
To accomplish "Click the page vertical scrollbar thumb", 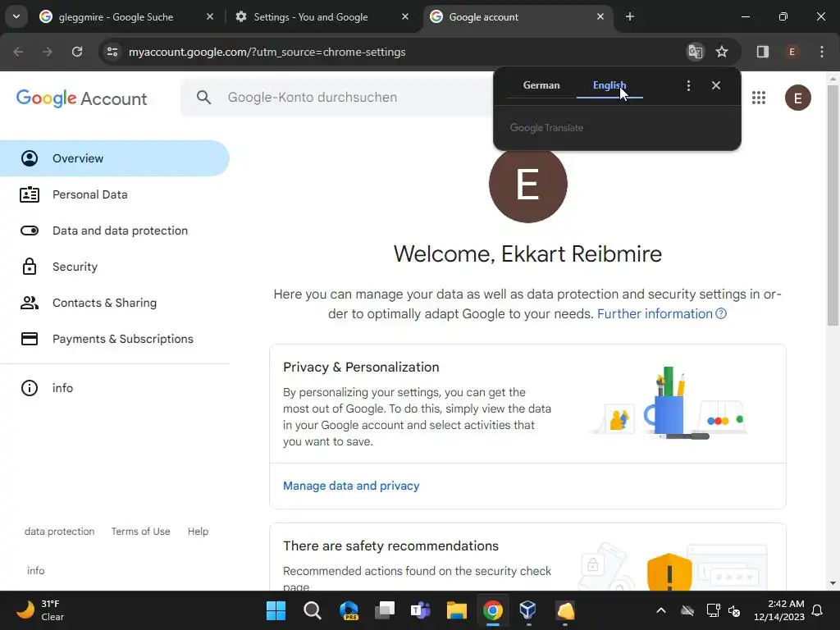I will click(x=833, y=204).
